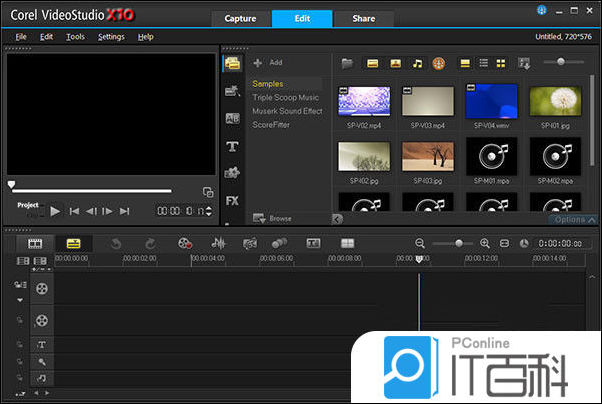The width and height of the screenshot is (602, 404).
Task: Switch to Storyboard view
Action: pos(36,243)
